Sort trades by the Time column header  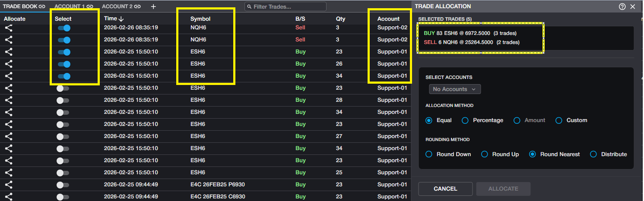(114, 19)
